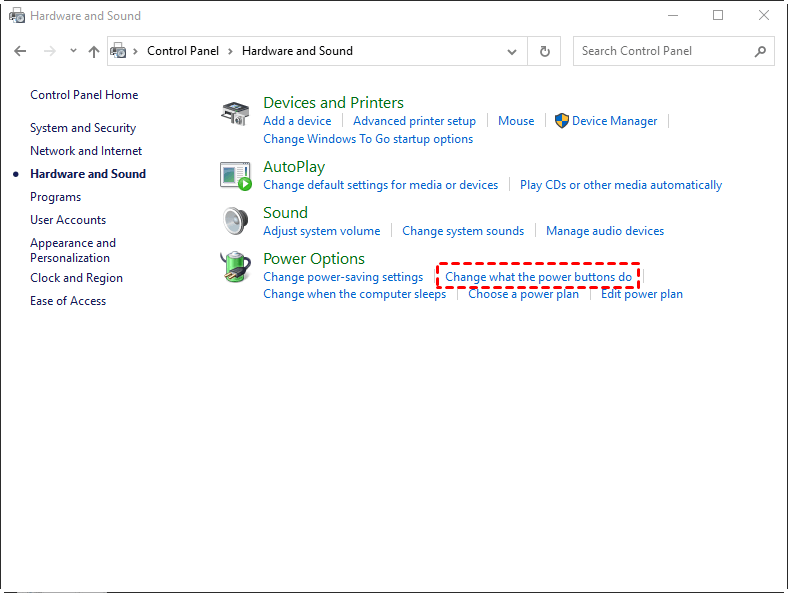Click the Device Manager shield icon

561,121
